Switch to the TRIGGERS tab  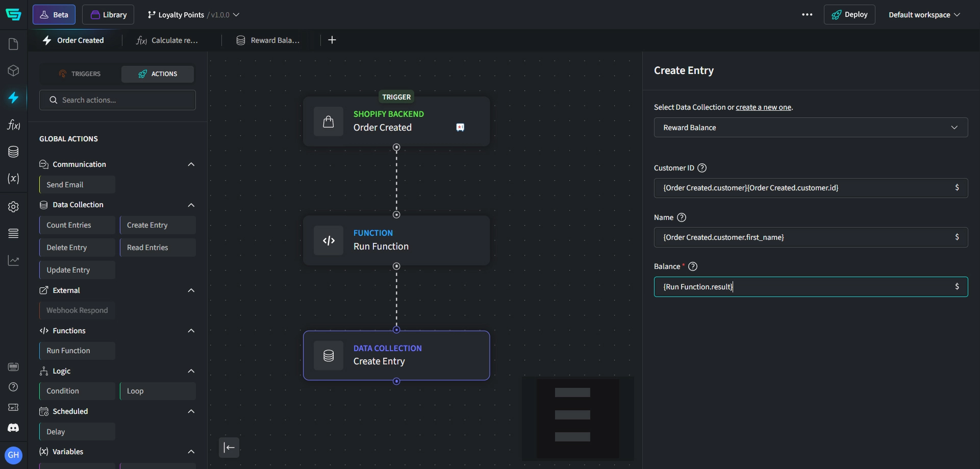pyautogui.click(x=80, y=74)
